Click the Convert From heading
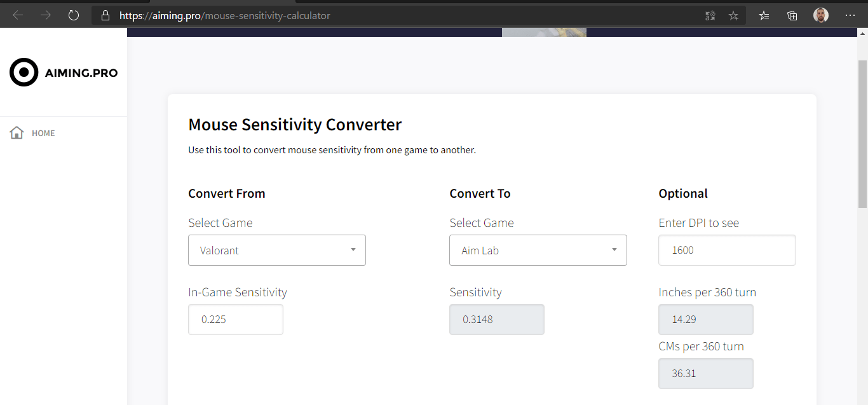This screenshot has width=868, height=405. click(227, 193)
